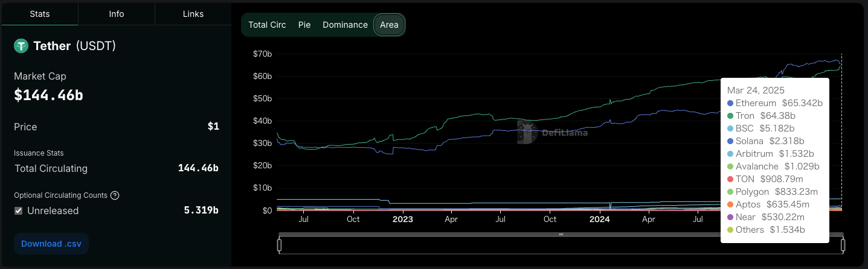The image size is (868, 269).
Task: Open the Links tab
Action: (x=193, y=14)
